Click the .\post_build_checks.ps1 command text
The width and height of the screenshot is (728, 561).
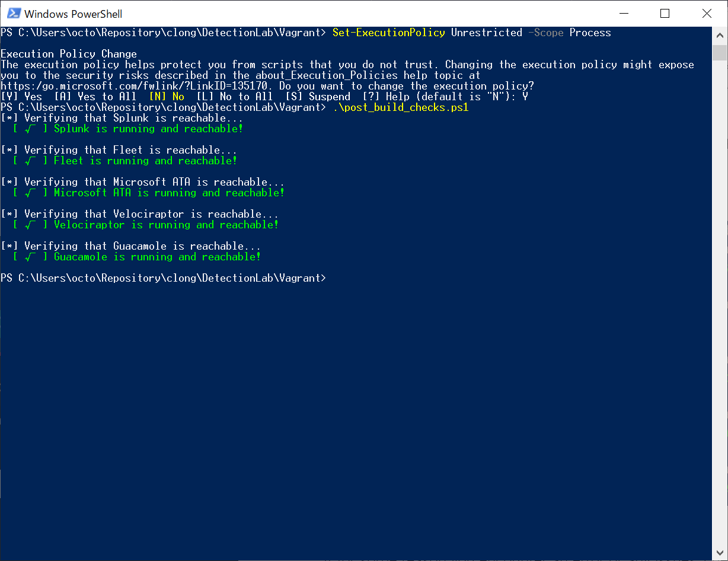[400, 108]
